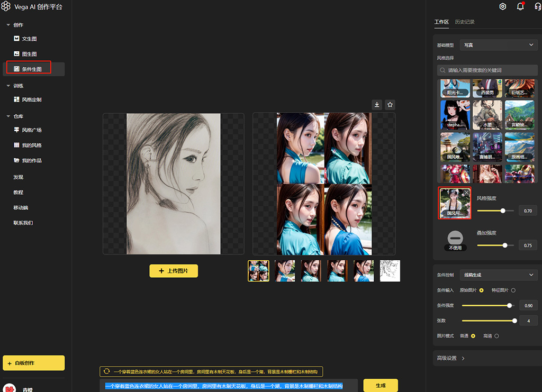The image size is (542, 392).
Task: Click the 上传图片 button
Action: 174,271
